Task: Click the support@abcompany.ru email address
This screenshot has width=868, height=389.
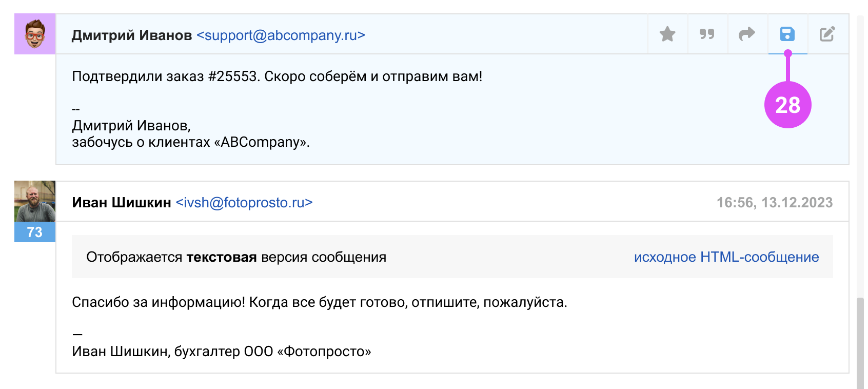Action: [x=281, y=35]
